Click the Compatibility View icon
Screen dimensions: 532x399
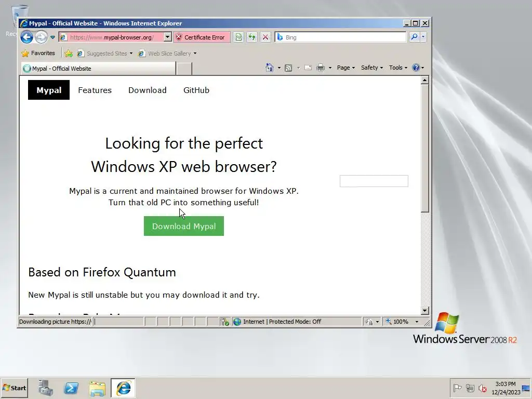238,37
